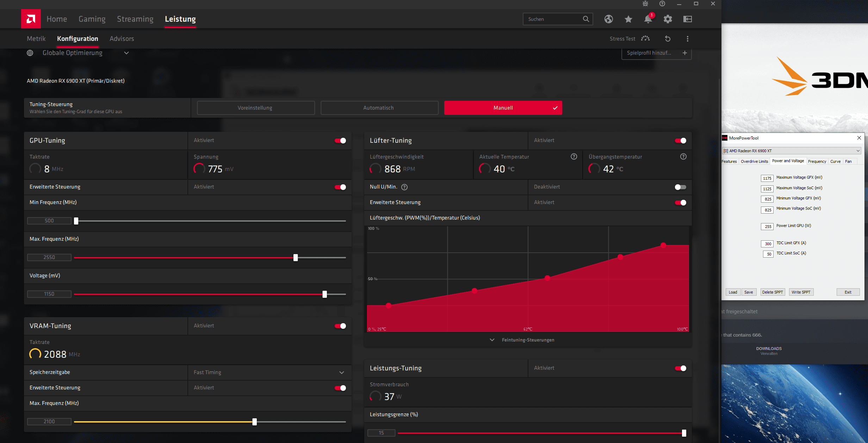Screen dimensions: 868x443
Task: Click Leistungsgrenze slider handle
Action: 684,433
